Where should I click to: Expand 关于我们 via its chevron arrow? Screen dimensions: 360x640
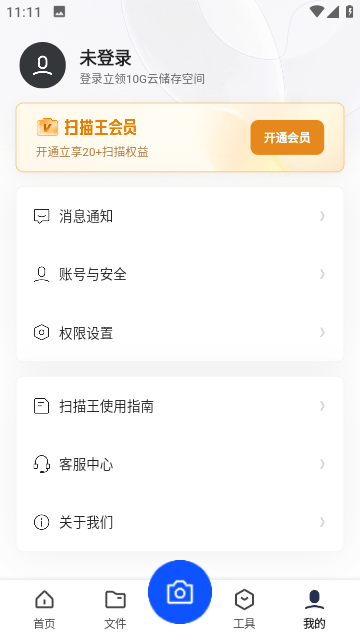pyautogui.click(x=322, y=522)
